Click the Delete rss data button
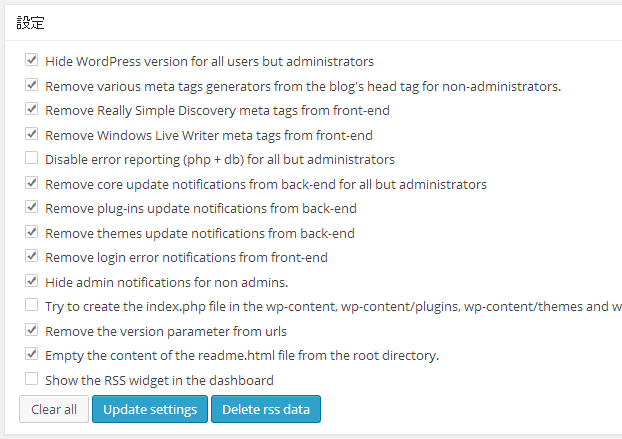This screenshot has height=439, width=622. click(x=266, y=409)
